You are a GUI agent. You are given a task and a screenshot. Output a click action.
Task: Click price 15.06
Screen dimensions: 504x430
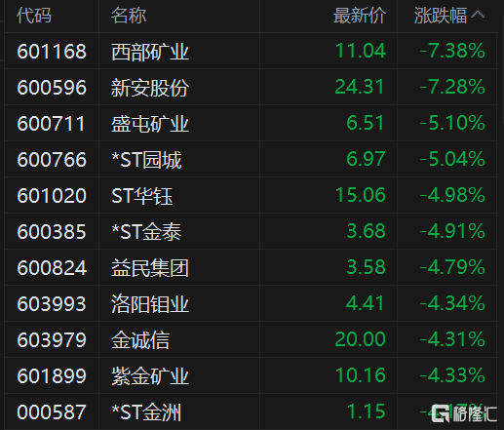click(x=361, y=195)
